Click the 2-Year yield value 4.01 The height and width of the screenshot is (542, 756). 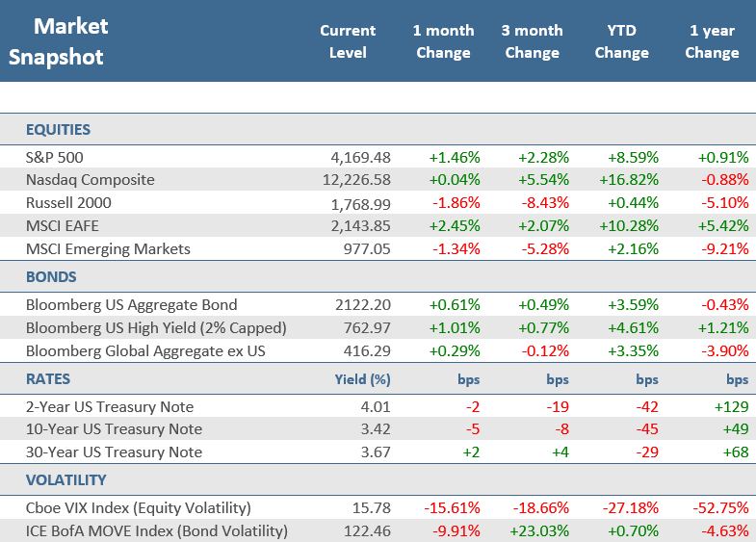(376, 407)
